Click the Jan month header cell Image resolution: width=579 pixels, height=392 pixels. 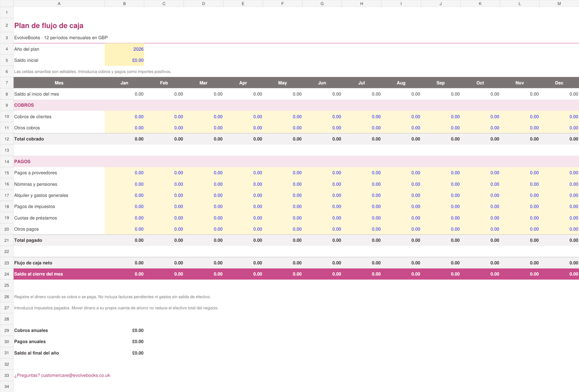point(124,83)
